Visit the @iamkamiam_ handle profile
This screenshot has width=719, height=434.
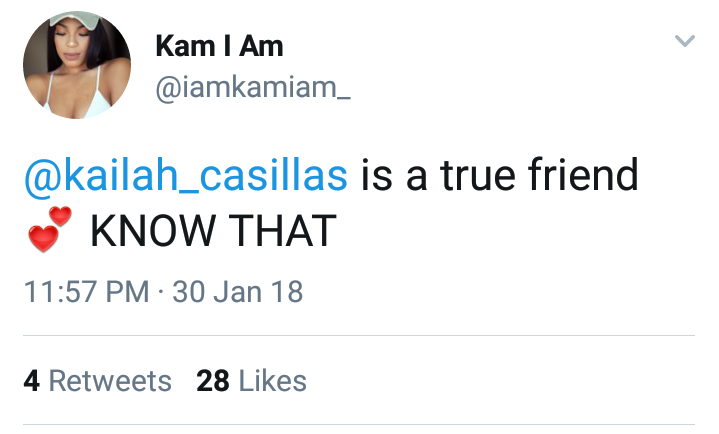[x=253, y=87]
